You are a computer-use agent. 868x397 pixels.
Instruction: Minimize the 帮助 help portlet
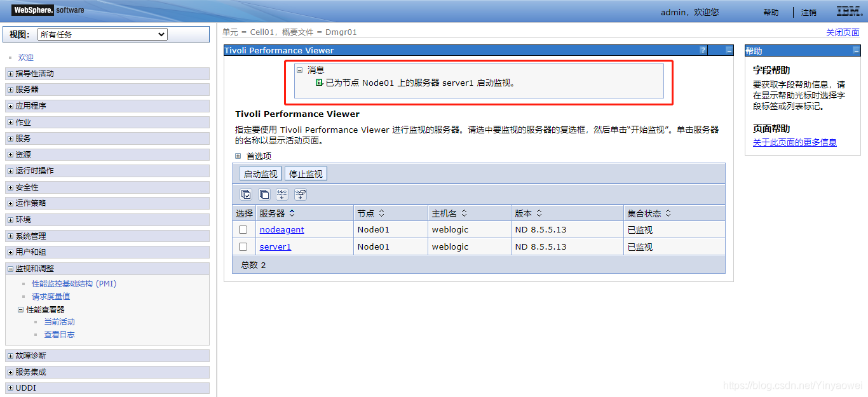(856, 51)
